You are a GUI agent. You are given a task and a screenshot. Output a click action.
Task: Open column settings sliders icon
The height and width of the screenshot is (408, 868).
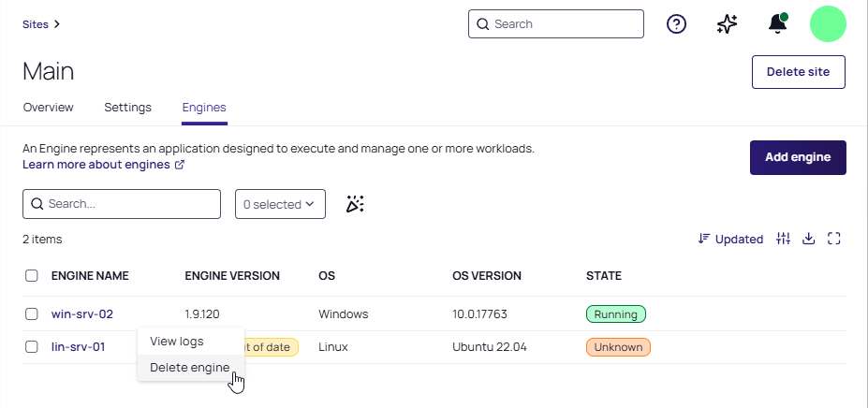784,240
